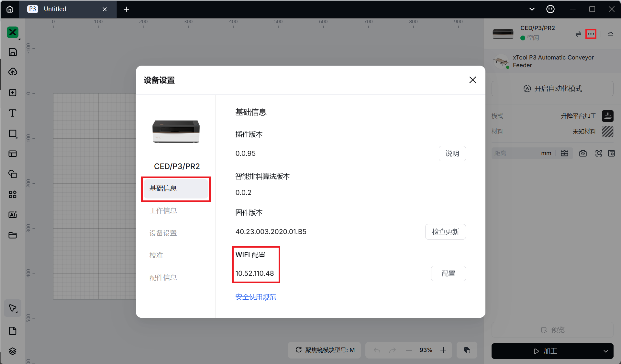Collapse the device panel chevron

[x=610, y=34]
